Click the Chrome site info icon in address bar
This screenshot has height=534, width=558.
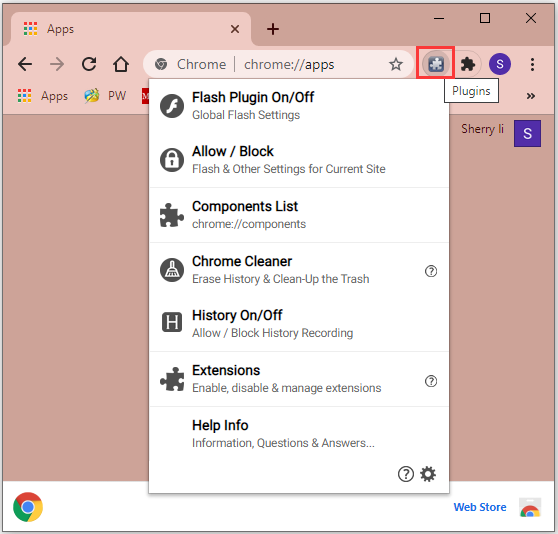click(161, 64)
